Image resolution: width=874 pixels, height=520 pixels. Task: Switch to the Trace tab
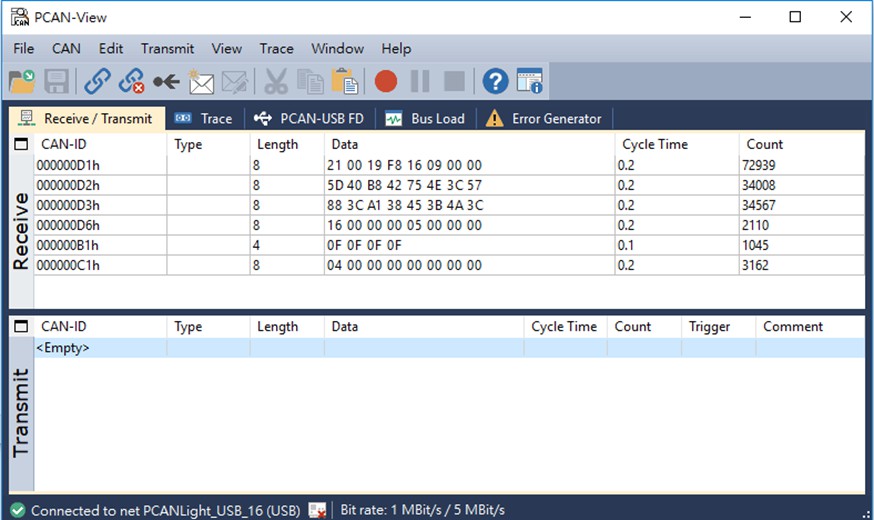click(204, 119)
